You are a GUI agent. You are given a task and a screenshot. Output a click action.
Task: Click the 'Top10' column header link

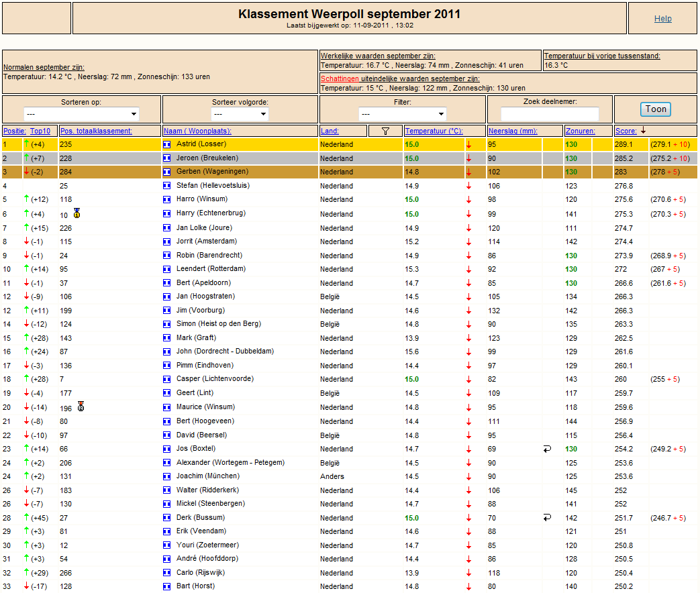[x=40, y=131]
